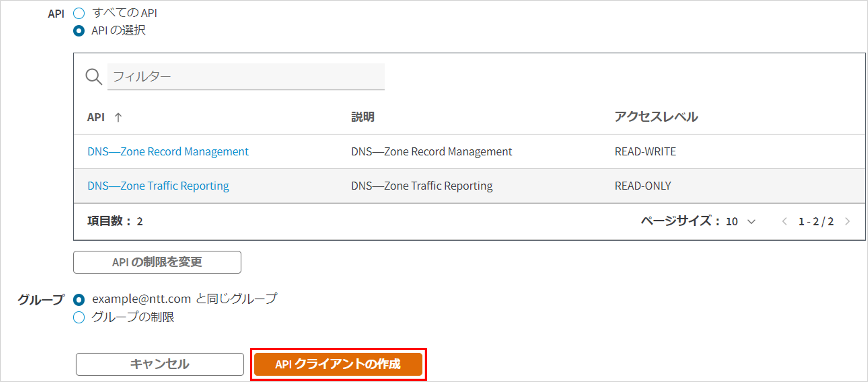Click the アクセスレベル column header
The width and height of the screenshot is (868, 382).
coord(656,117)
